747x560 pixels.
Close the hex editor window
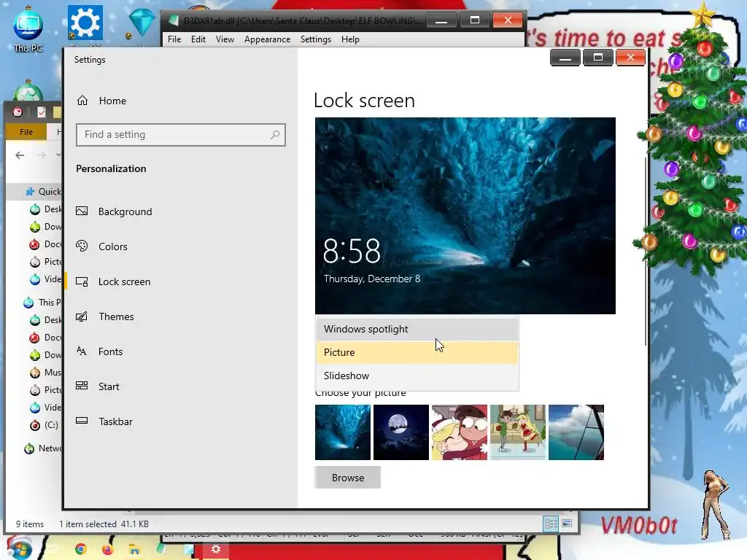(x=508, y=20)
